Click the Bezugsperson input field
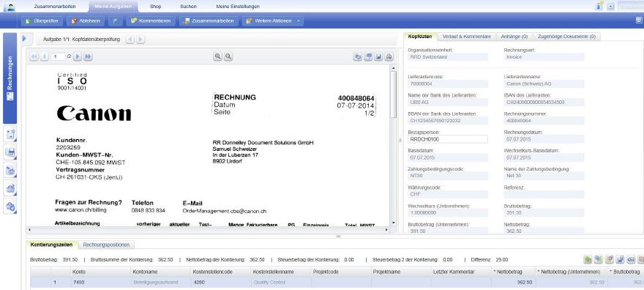644x290 pixels. tap(448, 139)
